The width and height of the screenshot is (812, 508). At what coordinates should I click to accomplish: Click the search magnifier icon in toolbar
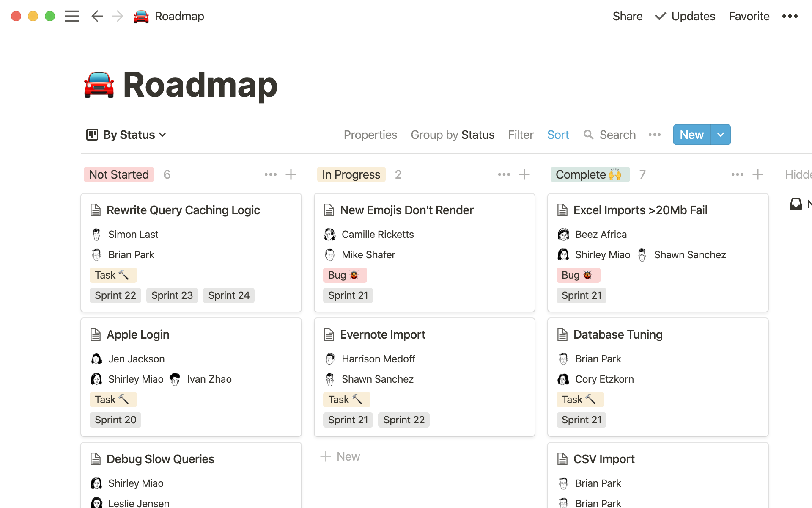[588, 135]
